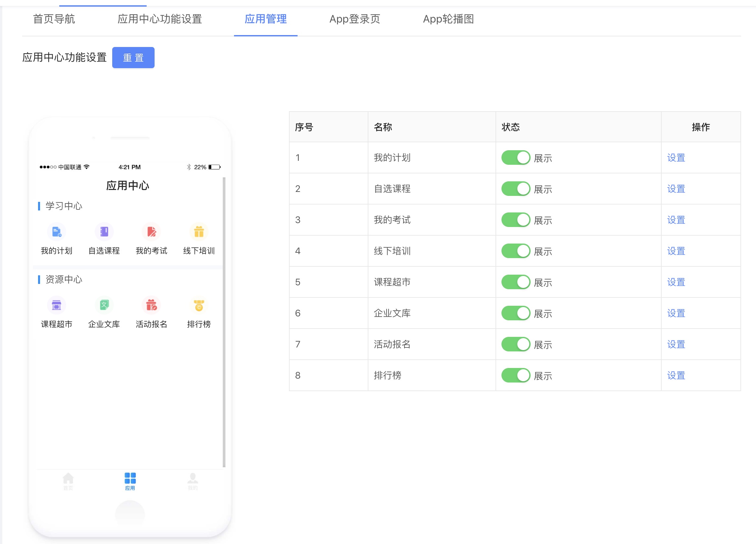Click the 我的计划 icon in phone preview
The width and height of the screenshot is (756, 544).
point(57,232)
